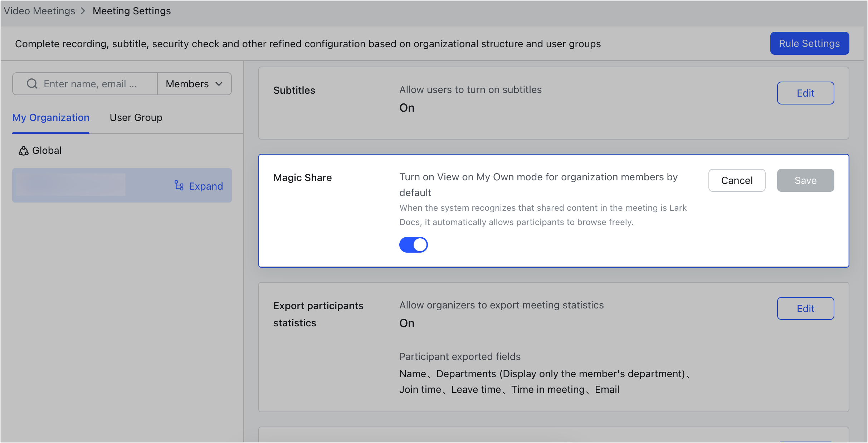Cancel the Magic Share edit
The height and width of the screenshot is (443, 868).
[737, 180]
